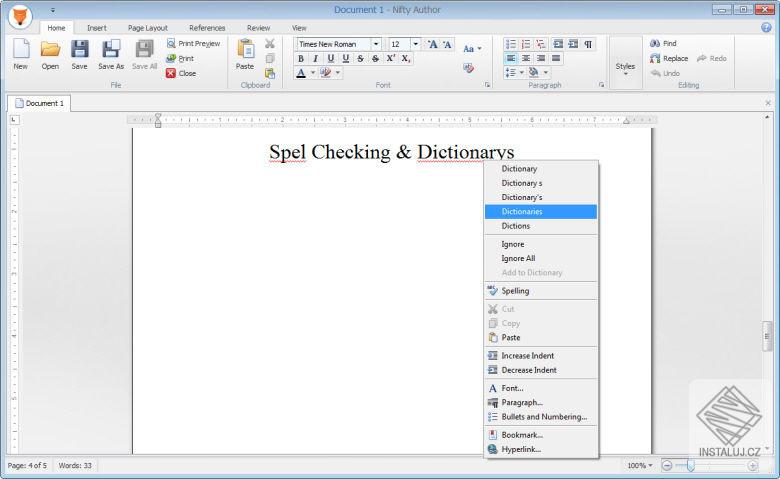Click the Grow Font icon
This screenshot has height=479, width=780.
coord(432,44)
